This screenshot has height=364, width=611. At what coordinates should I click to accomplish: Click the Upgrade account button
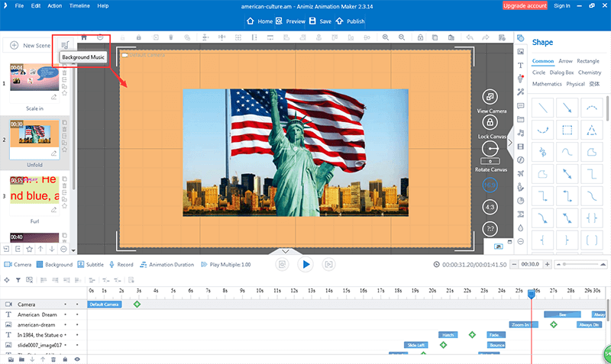coord(525,6)
